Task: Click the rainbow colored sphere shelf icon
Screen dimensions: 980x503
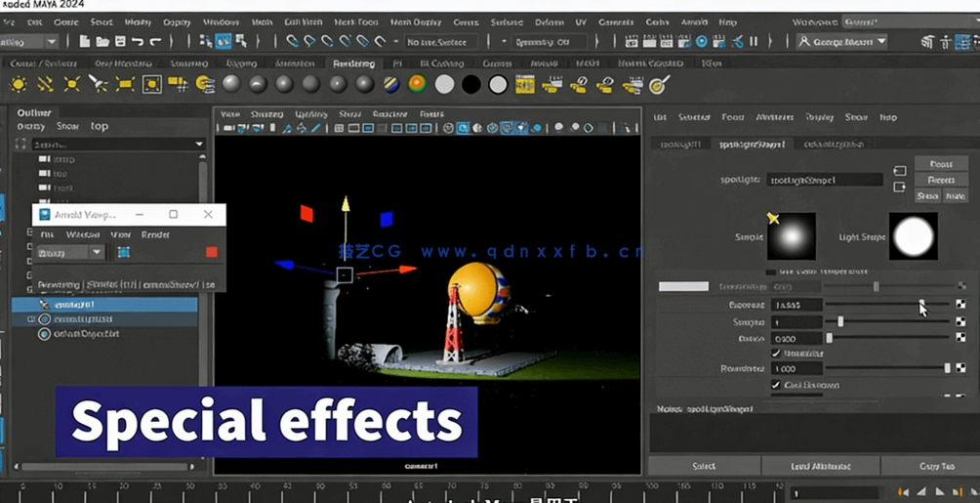Action: pyautogui.click(x=417, y=86)
